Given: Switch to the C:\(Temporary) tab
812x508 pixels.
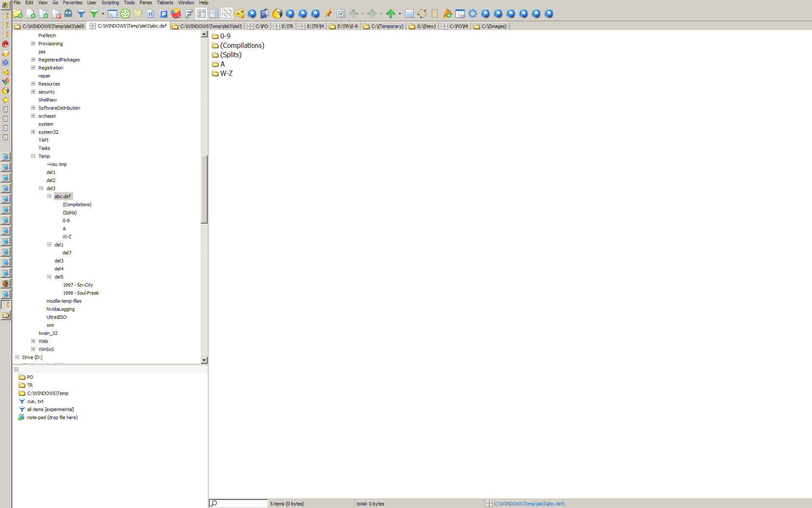Looking at the screenshot, I should coord(384,26).
